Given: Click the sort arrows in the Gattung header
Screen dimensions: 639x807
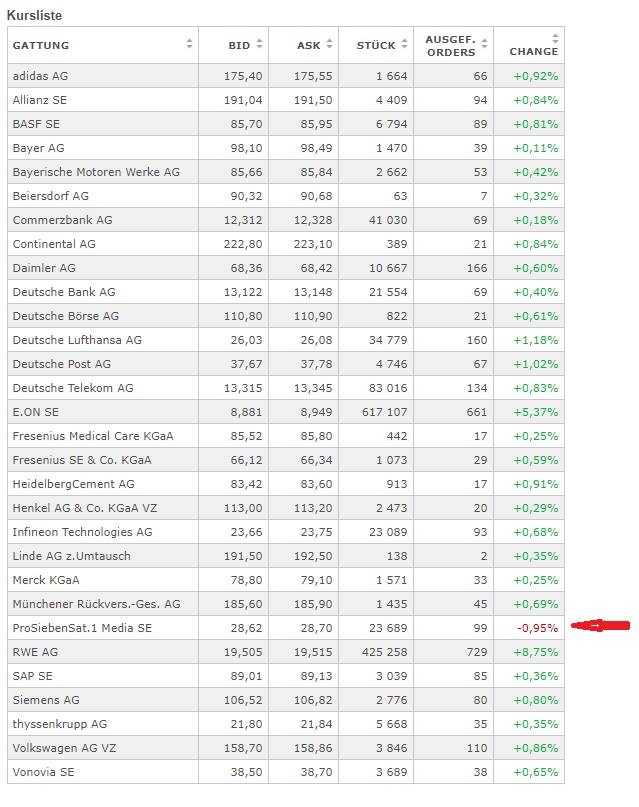Looking at the screenshot, I should [x=190, y=45].
